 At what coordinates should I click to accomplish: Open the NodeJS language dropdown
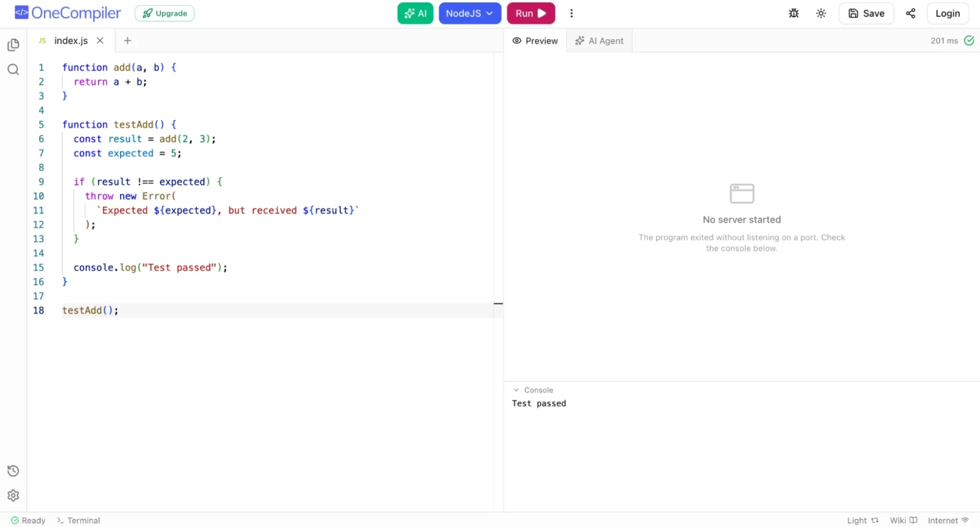tap(470, 13)
